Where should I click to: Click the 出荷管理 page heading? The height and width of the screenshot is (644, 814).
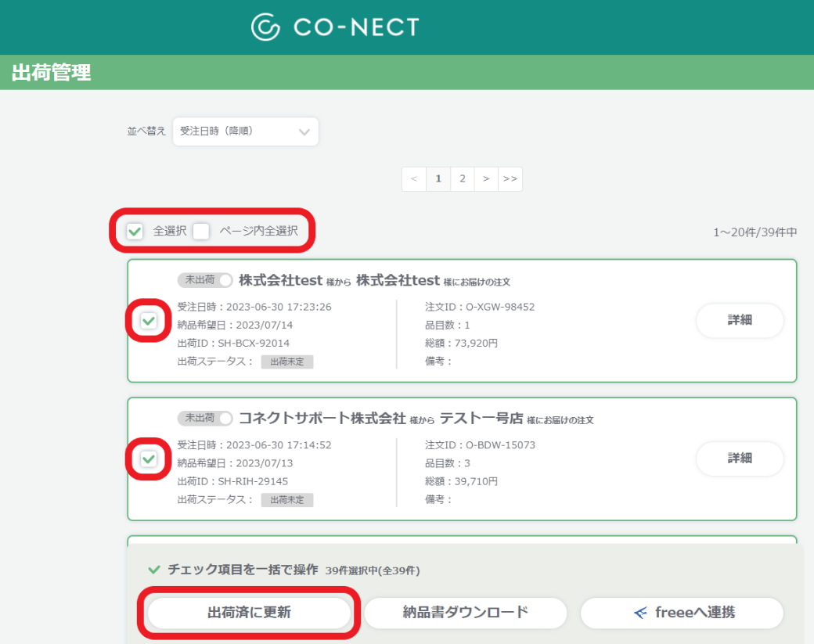[x=51, y=73]
